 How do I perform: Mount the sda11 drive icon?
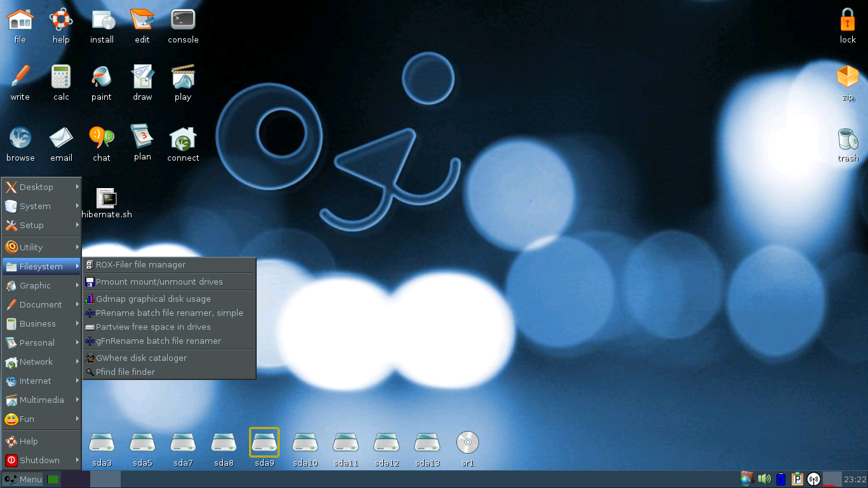pos(346,442)
